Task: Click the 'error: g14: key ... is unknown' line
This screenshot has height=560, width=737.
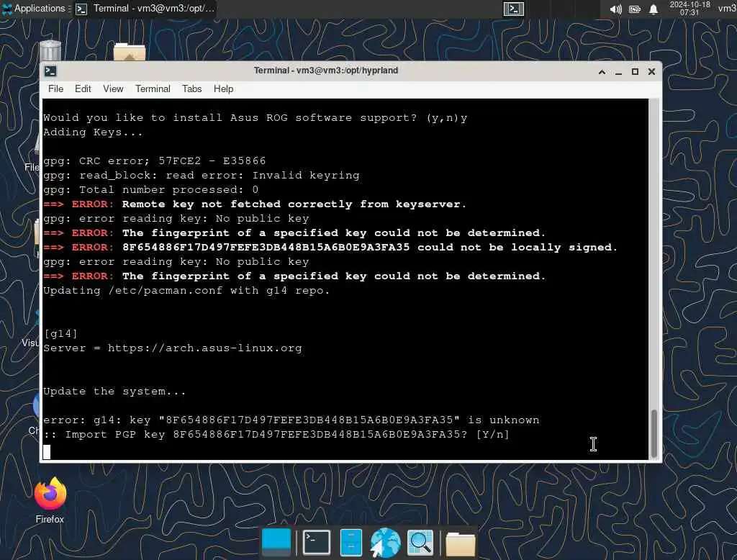Action: [x=291, y=420]
